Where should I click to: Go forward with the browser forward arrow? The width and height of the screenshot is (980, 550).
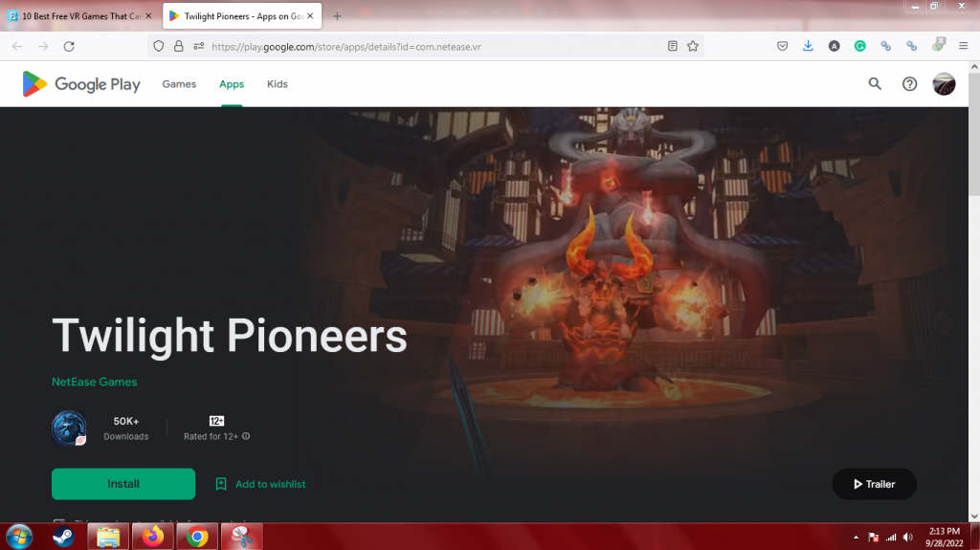[43, 46]
